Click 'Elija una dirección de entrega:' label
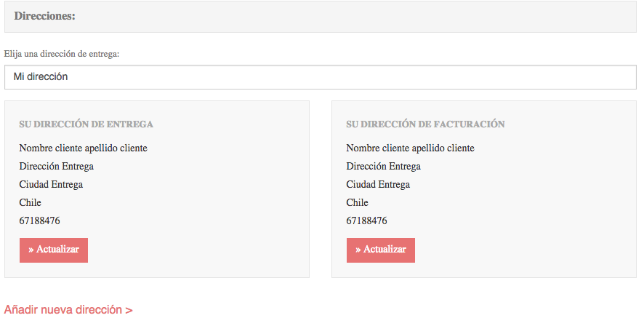 [x=62, y=54]
